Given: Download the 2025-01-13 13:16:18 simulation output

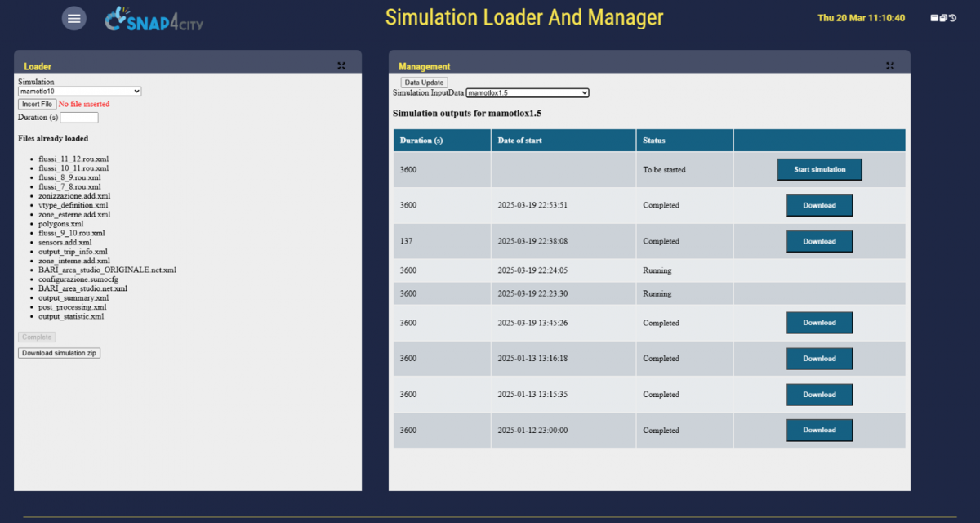Looking at the screenshot, I should [819, 359].
